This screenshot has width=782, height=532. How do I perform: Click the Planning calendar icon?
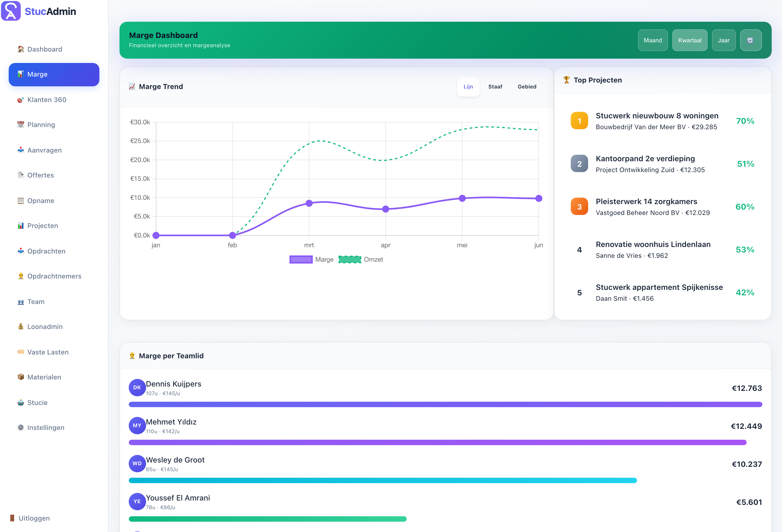21,125
